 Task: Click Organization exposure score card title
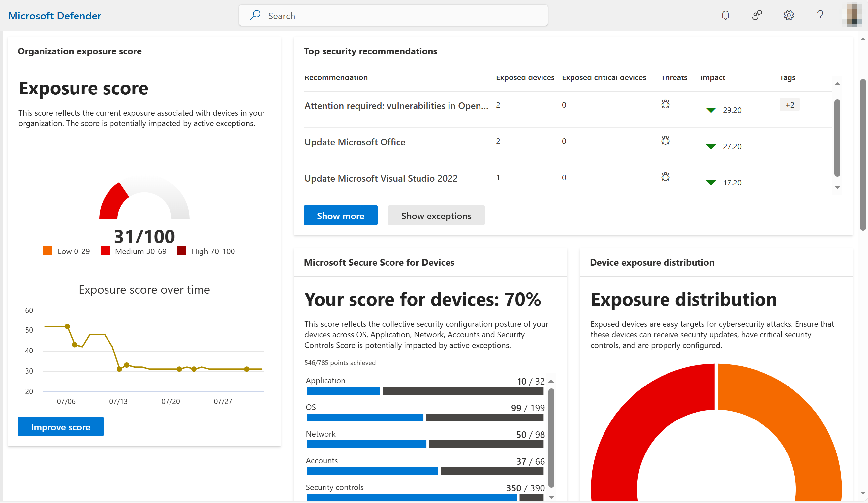click(79, 51)
